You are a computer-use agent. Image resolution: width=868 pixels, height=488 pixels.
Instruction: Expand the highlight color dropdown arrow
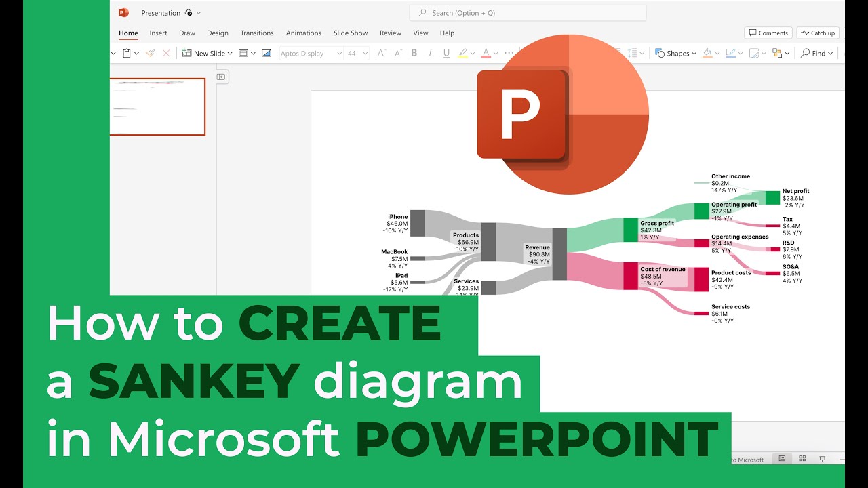click(x=473, y=53)
